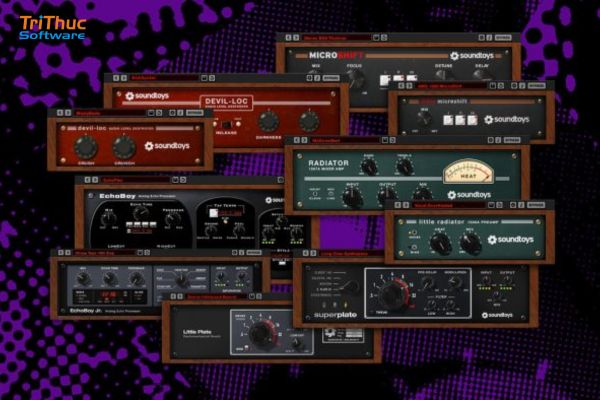This screenshot has height=400, width=600.
Task: Click the question-mark help icon in MicroShift title bar
Action: [489, 38]
